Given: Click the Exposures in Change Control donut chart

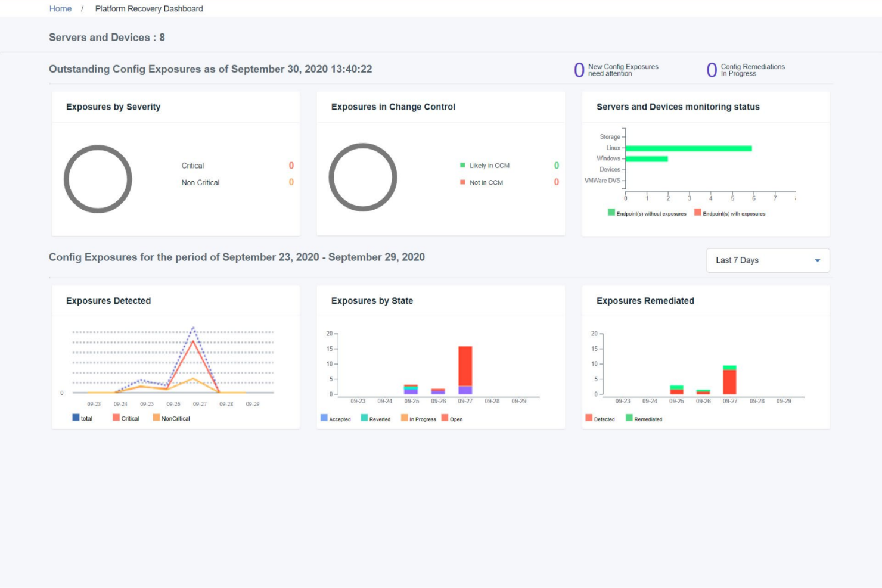Looking at the screenshot, I should 363,177.
